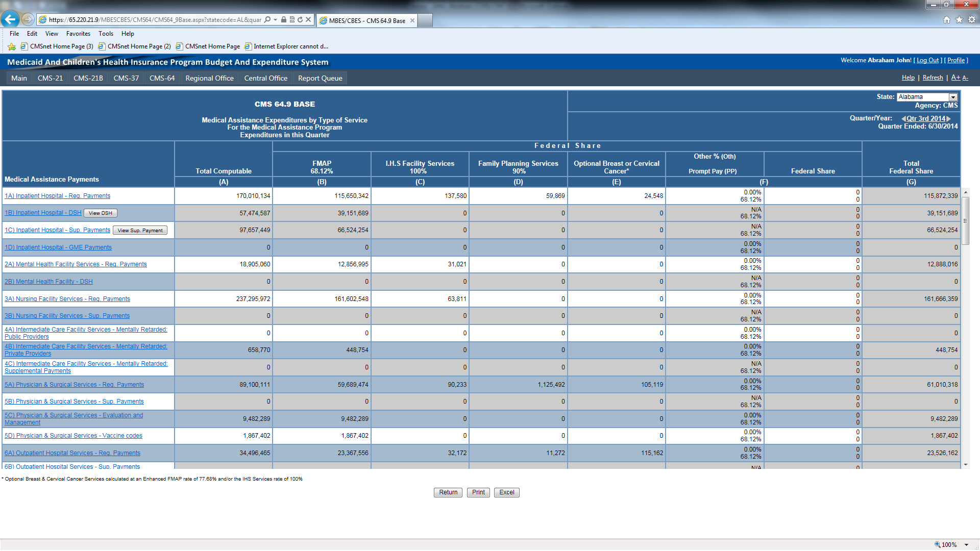Click the compatibility view icon in address bar
Viewport: 980px width, 551px height.
292,20
